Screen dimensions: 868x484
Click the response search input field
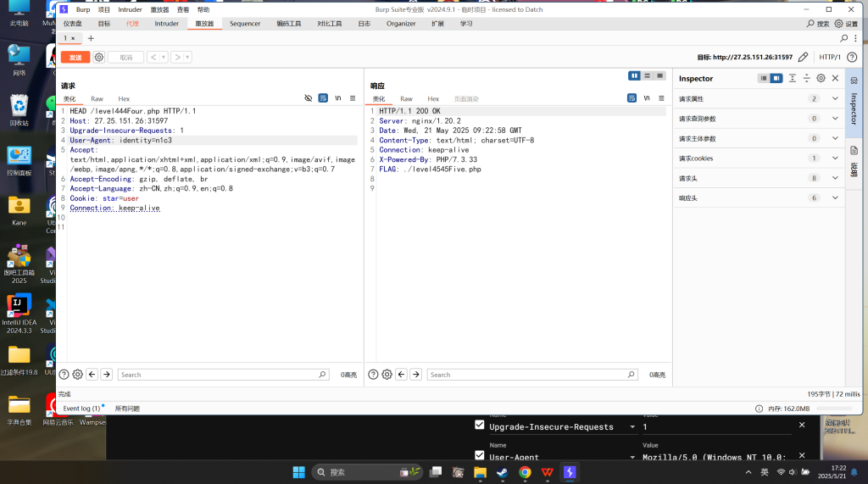click(532, 375)
